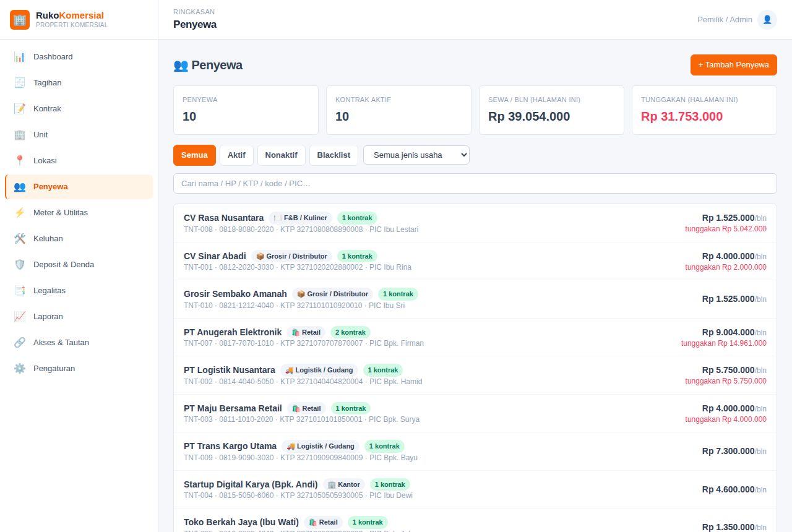792x532 pixels.
Task: Open PT Trans Kargo Utama tenant
Action: 475,452
